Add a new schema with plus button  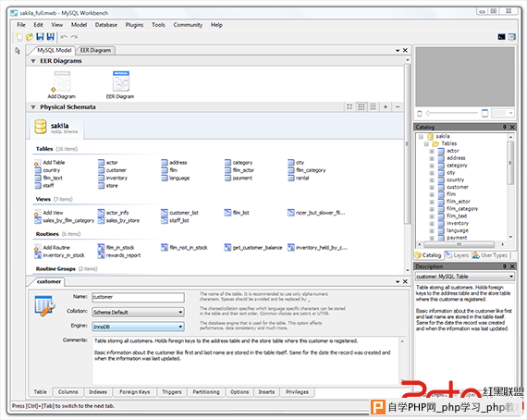386,106
